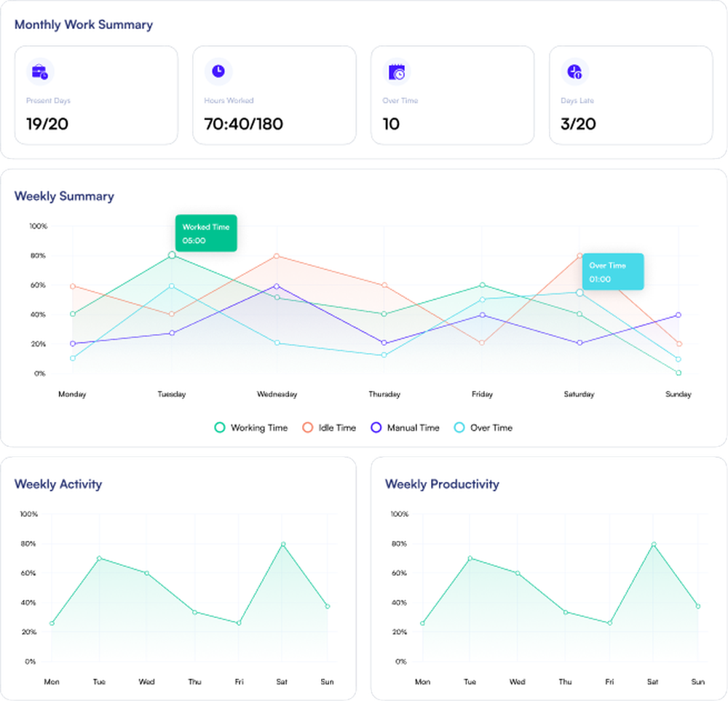Select Friday Idle Time point at 20%
This screenshot has width=728, height=701.
click(x=482, y=343)
